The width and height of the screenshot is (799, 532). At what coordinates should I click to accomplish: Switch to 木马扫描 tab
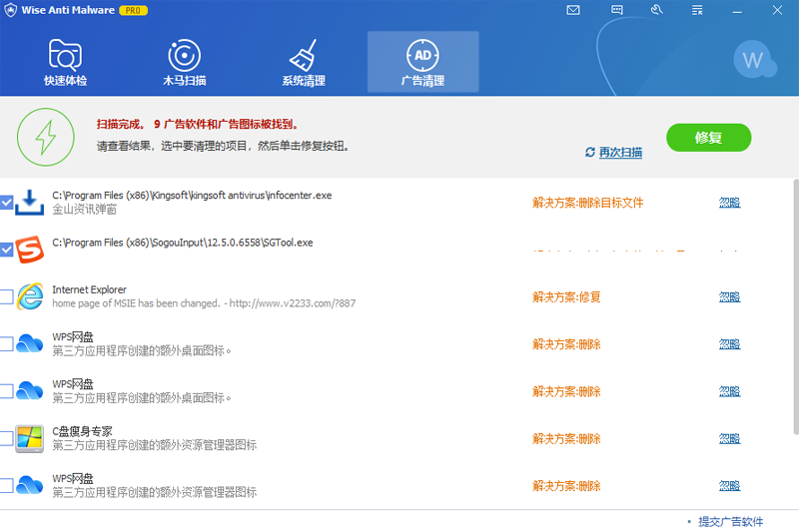pyautogui.click(x=185, y=62)
